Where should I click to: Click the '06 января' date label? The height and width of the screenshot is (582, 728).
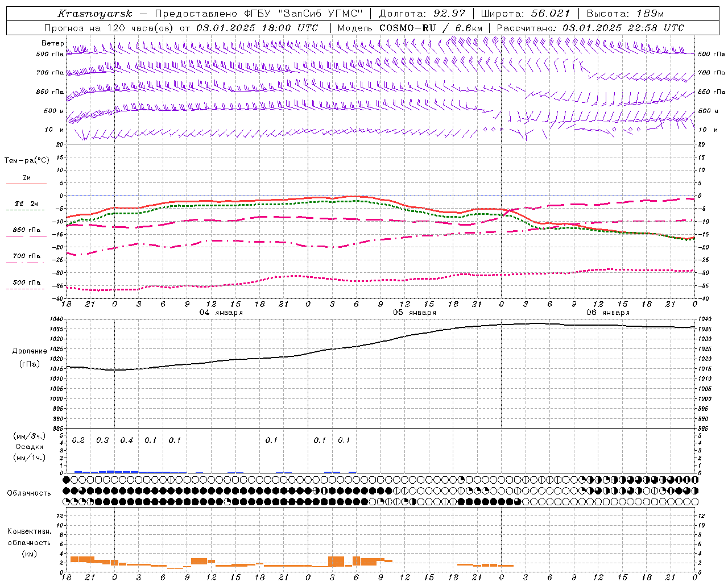tap(608, 313)
